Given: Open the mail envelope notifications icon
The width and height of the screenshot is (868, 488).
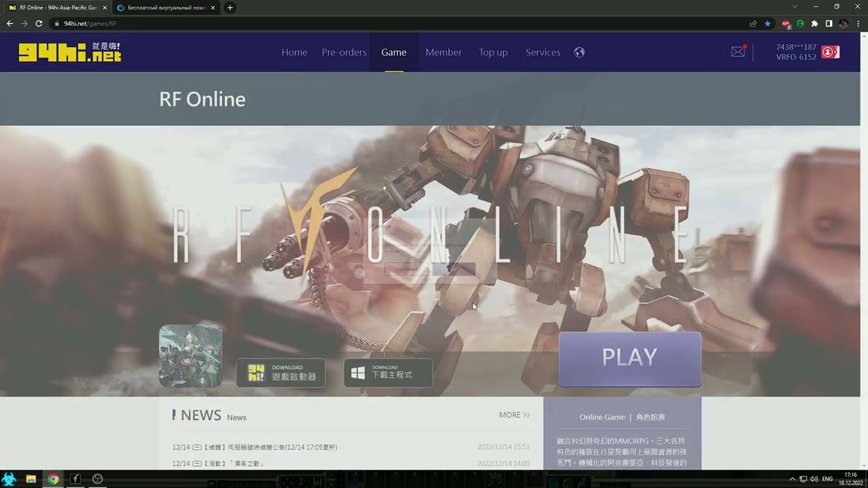Looking at the screenshot, I should pos(738,52).
